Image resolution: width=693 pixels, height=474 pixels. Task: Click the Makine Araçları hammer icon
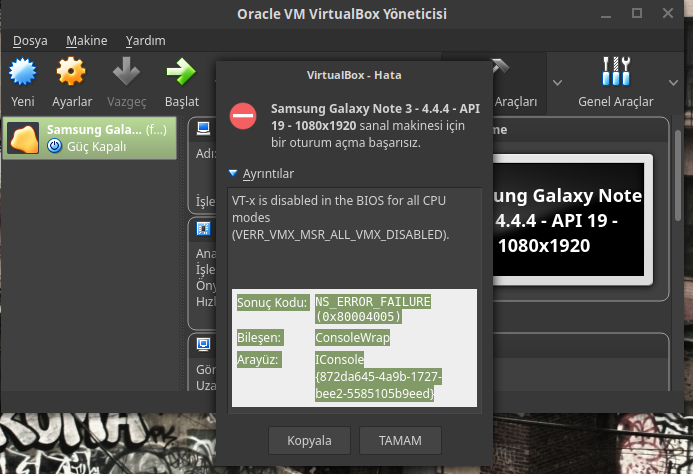[x=501, y=67]
